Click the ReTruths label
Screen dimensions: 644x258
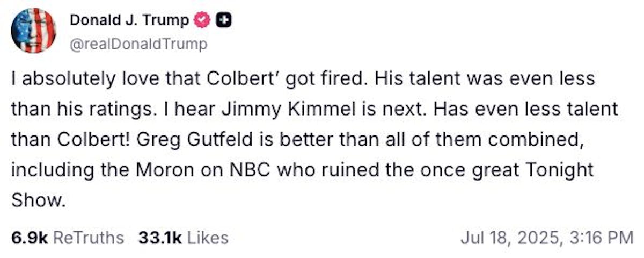[x=89, y=238]
